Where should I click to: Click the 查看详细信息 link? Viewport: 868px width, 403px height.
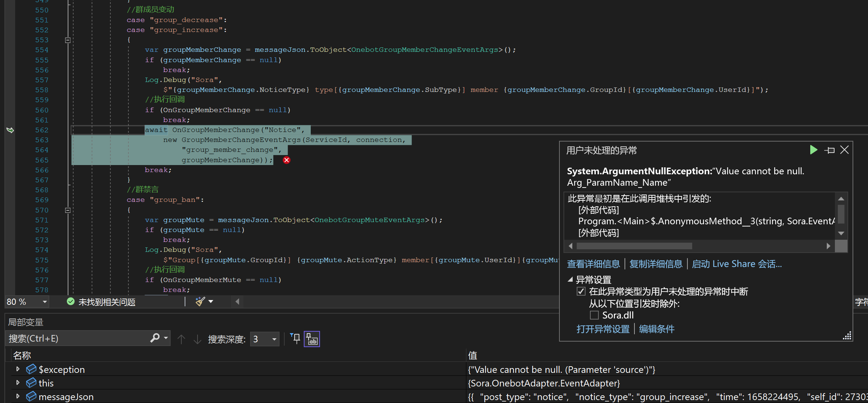(x=593, y=264)
